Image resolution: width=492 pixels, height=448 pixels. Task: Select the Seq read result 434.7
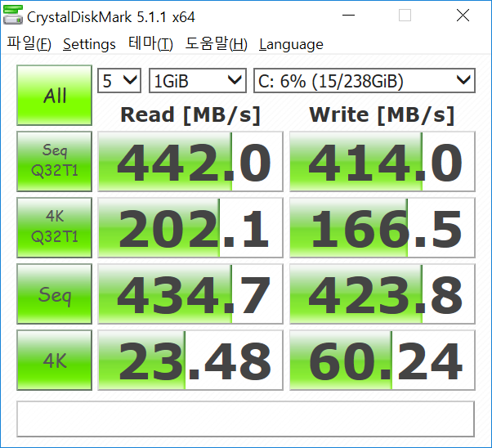pos(190,293)
